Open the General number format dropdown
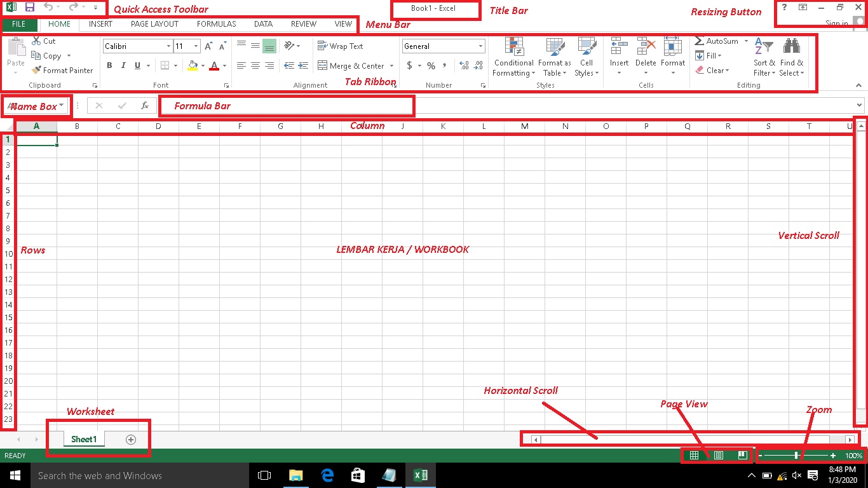This screenshot has width=868, height=488. click(481, 46)
